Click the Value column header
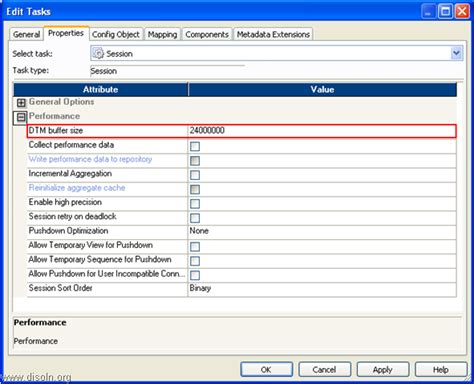Viewport: 474px width, 384px height. tap(322, 89)
